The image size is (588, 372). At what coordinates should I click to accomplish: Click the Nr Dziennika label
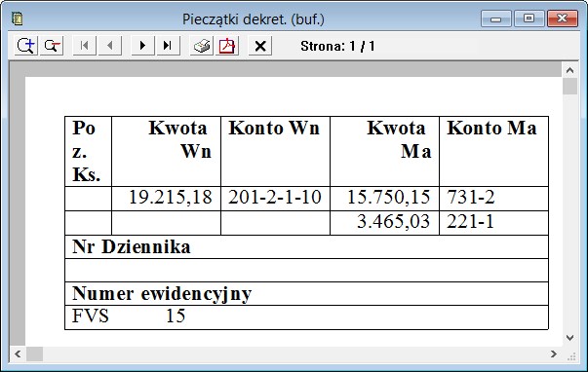[132, 247]
